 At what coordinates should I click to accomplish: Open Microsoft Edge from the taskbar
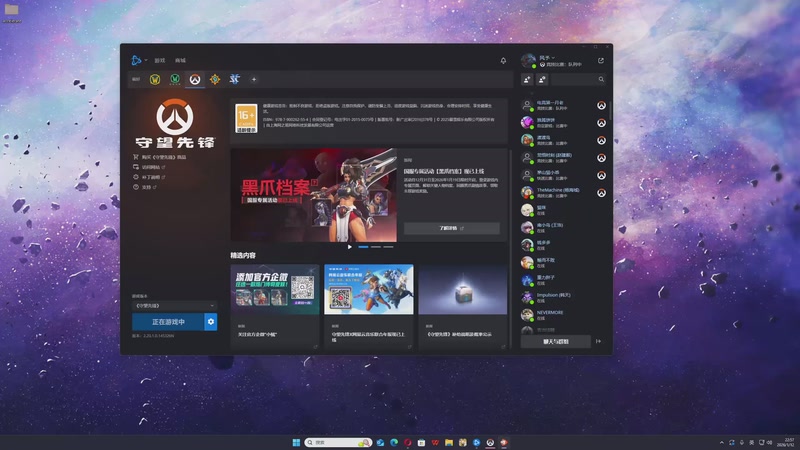[x=394, y=442]
